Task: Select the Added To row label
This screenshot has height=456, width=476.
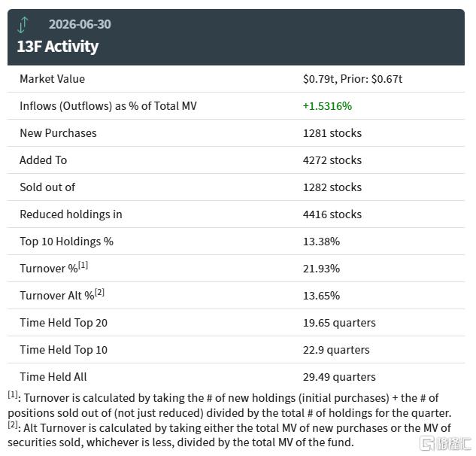Action: coord(44,160)
